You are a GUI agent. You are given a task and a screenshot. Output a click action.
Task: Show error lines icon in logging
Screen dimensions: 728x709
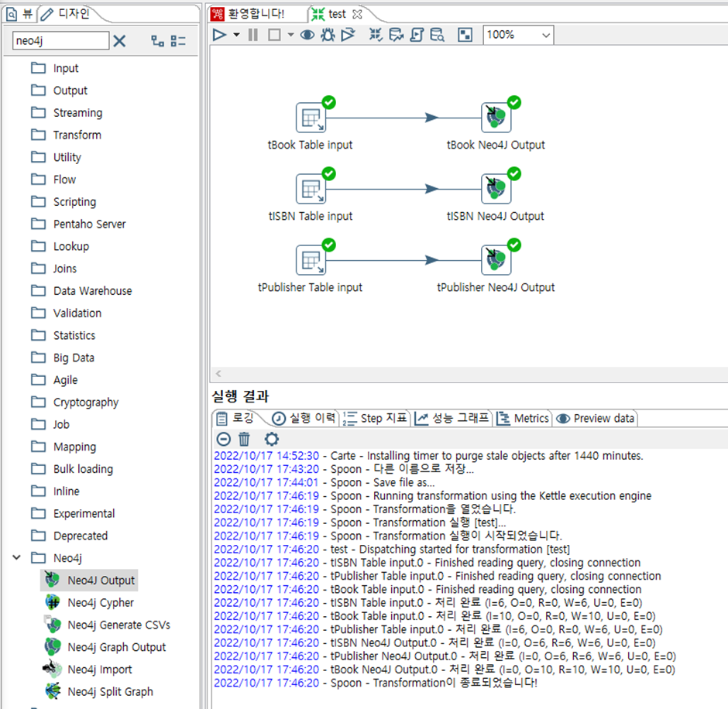click(223, 439)
